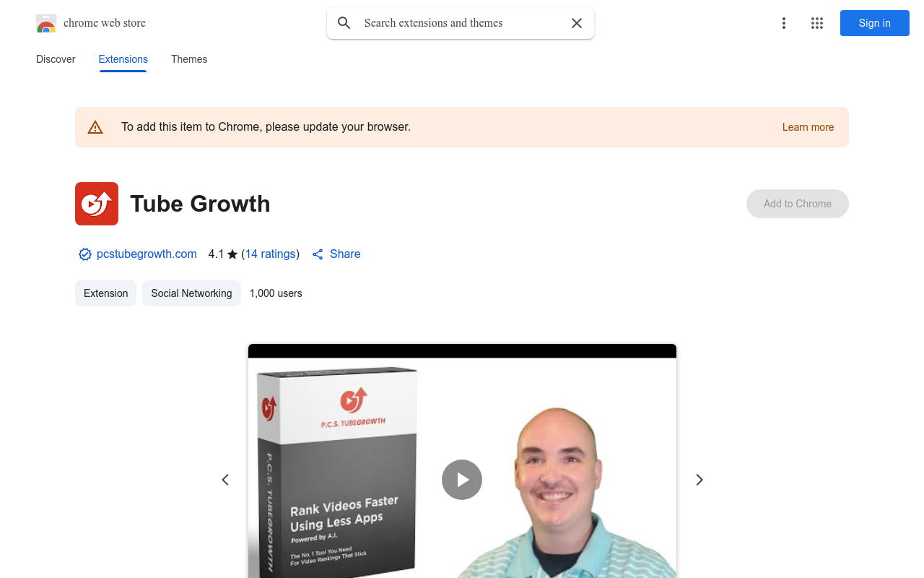Advance to the next screenshot slide

699,480
